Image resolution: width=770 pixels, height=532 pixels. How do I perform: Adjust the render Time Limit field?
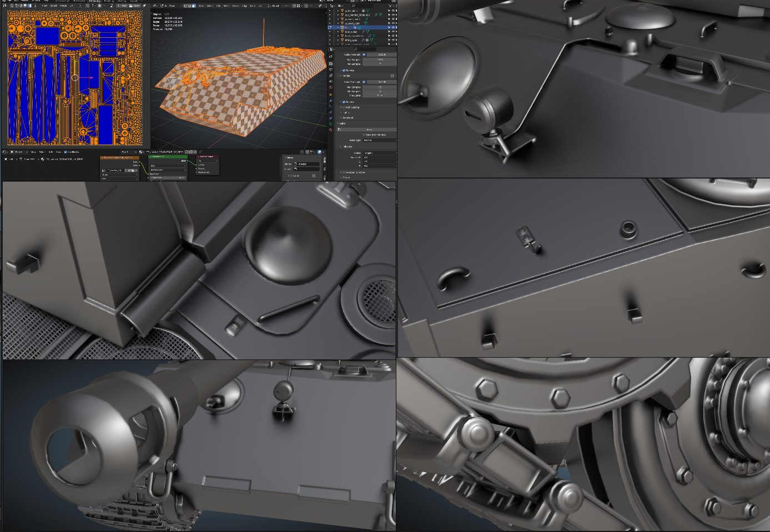tap(380, 96)
